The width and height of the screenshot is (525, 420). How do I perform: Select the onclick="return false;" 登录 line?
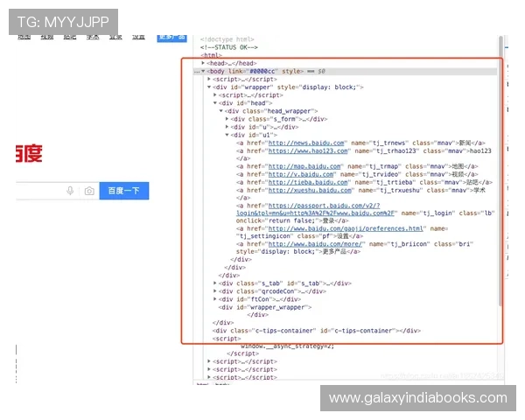pos(292,220)
